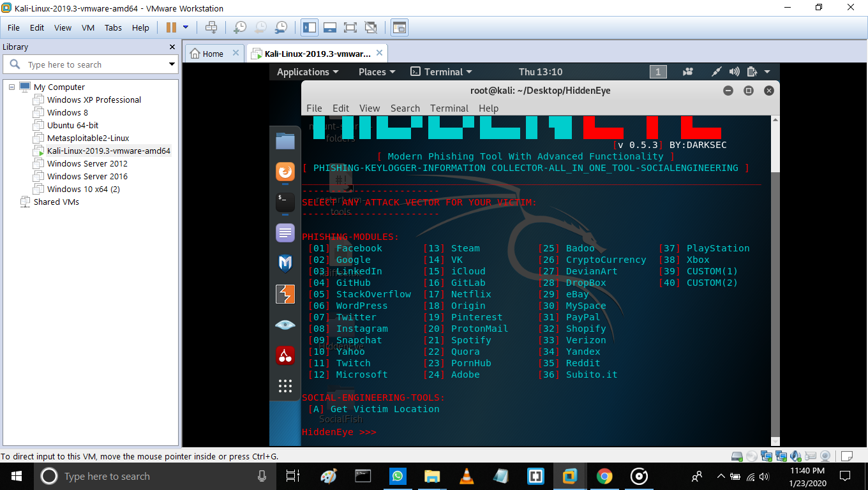The height and width of the screenshot is (490, 868).
Task: Toggle the console view toolbar button
Action: pos(399,27)
